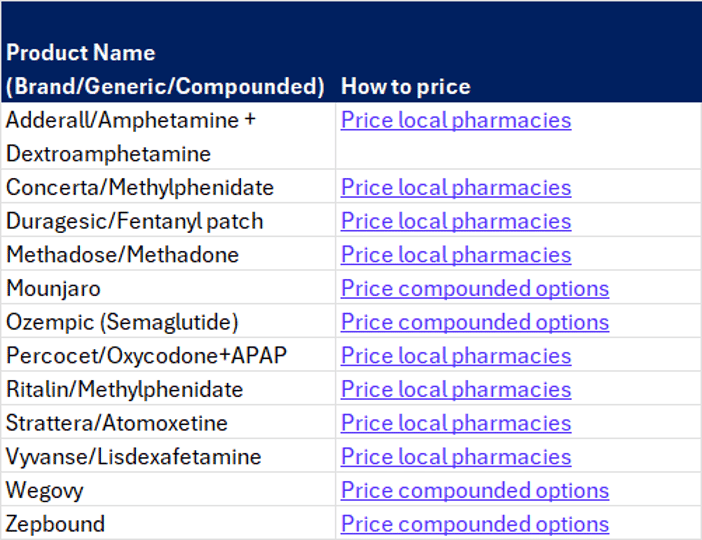Follow pricing link in Duragesic/Fentanyl patch row

coord(456,222)
